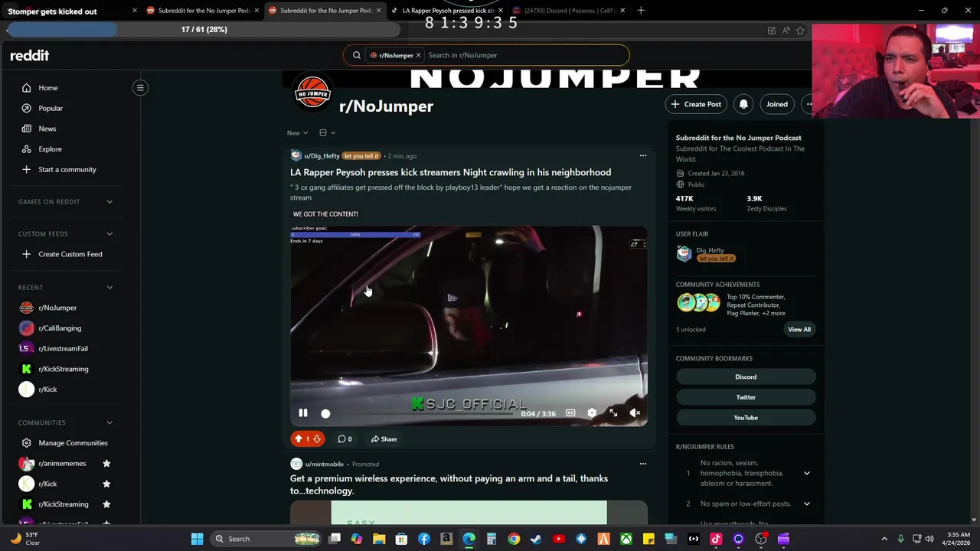Click Start a community

click(67, 169)
